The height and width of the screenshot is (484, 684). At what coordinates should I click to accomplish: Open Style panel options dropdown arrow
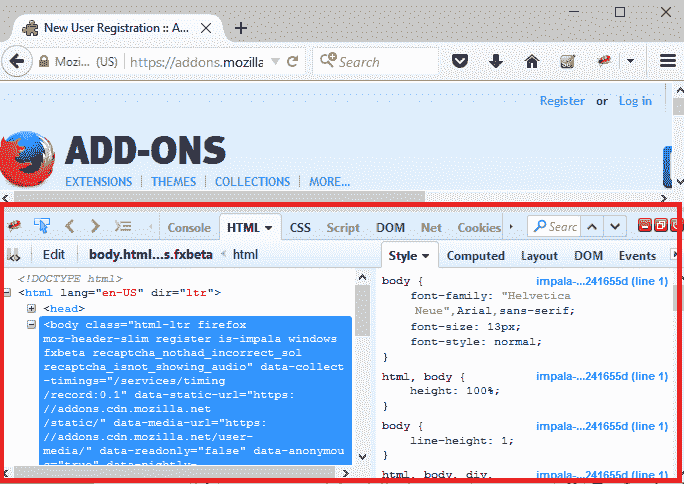(425, 256)
